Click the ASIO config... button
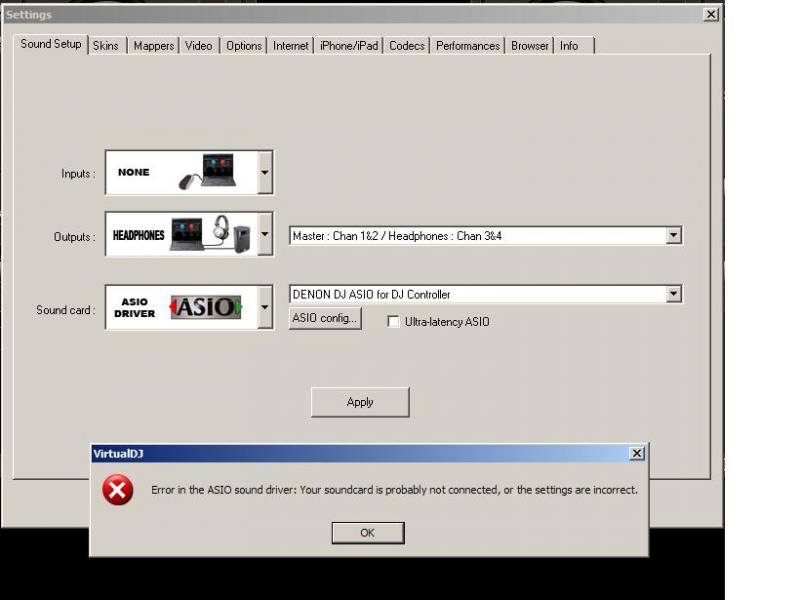The height and width of the screenshot is (600, 800). click(325, 318)
